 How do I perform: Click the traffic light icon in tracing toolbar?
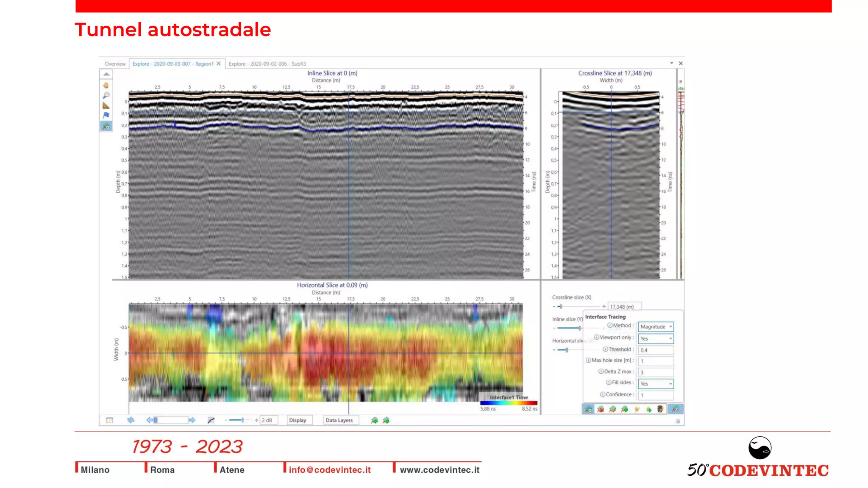point(660,409)
